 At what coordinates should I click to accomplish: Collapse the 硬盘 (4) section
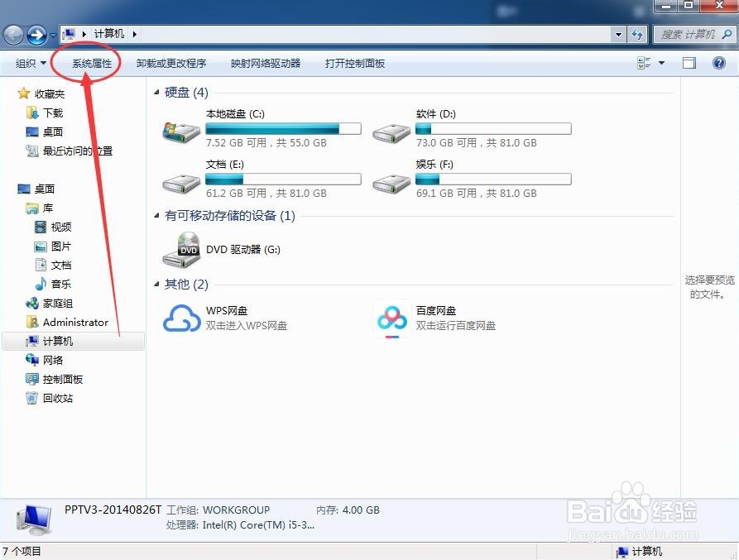(x=157, y=92)
